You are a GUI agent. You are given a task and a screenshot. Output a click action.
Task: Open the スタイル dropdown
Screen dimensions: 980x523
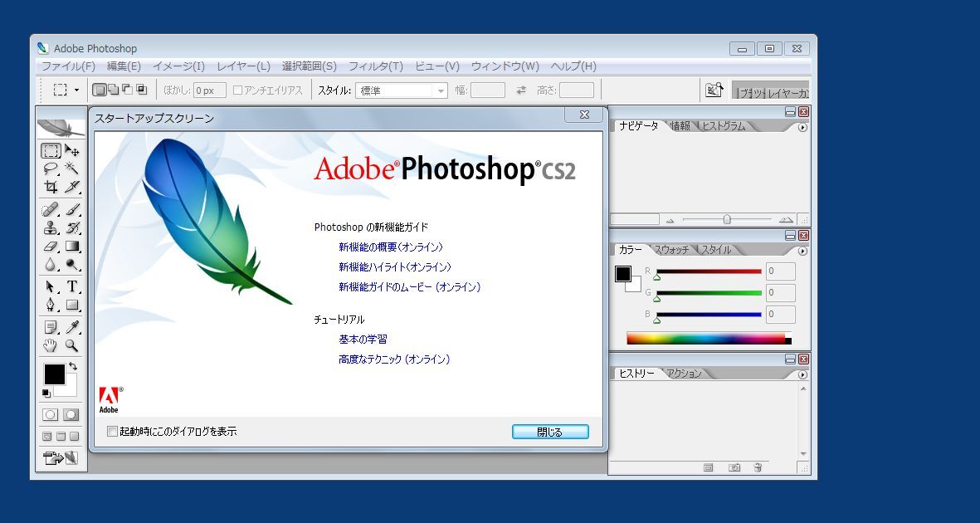click(402, 90)
